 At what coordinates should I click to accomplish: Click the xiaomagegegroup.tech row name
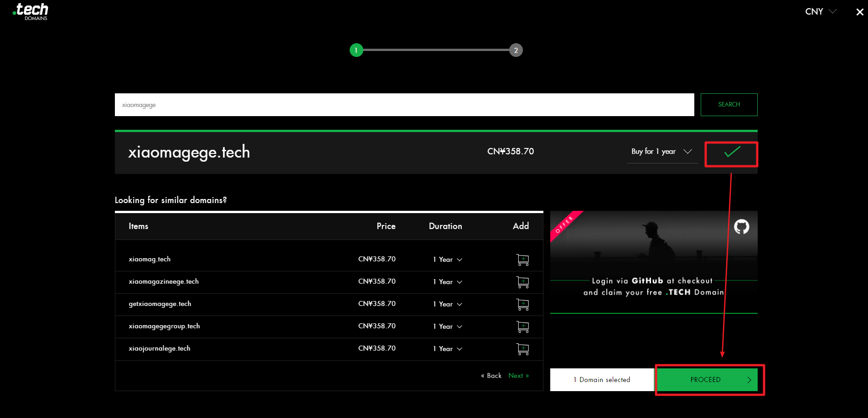(x=164, y=326)
